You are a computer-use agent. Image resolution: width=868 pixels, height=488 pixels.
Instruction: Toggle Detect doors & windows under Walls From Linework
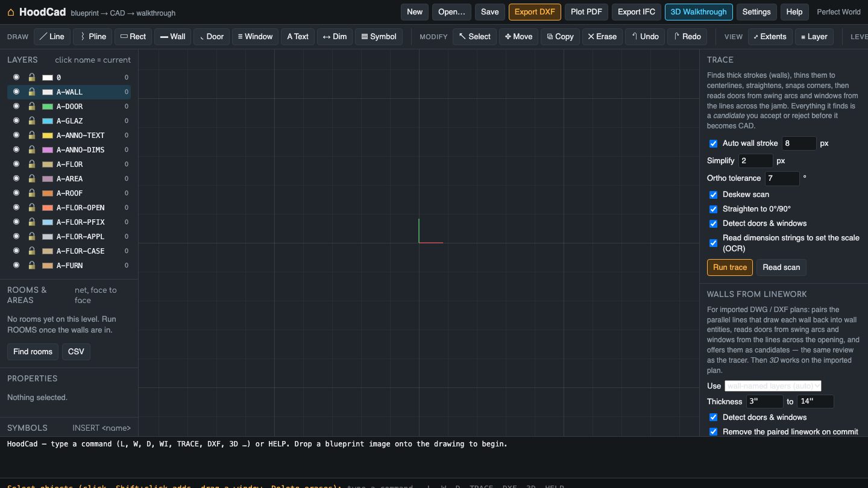point(713,418)
